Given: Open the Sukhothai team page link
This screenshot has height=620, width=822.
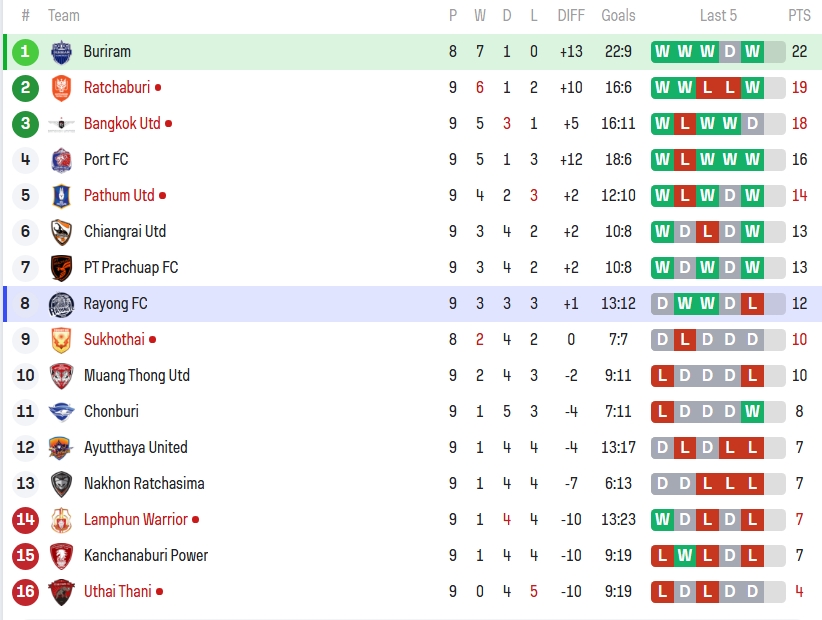Looking at the screenshot, I should pos(114,340).
